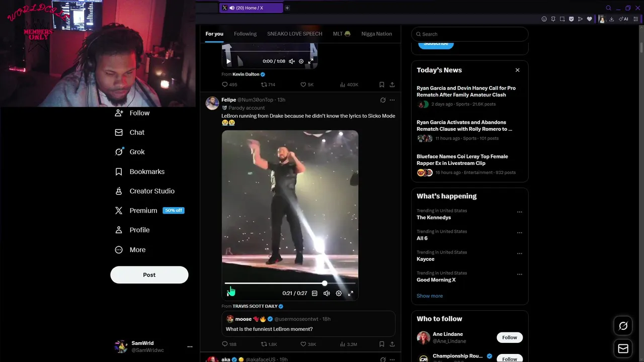This screenshot has width=644, height=362.
Task: Expand Drake video to fullscreen
Action: 351,293
